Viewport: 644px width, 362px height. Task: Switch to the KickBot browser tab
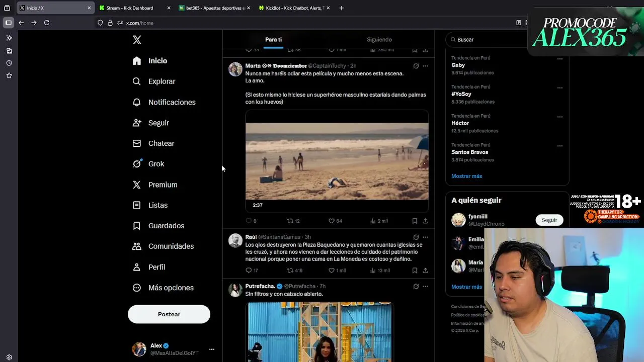coord(295,8)
